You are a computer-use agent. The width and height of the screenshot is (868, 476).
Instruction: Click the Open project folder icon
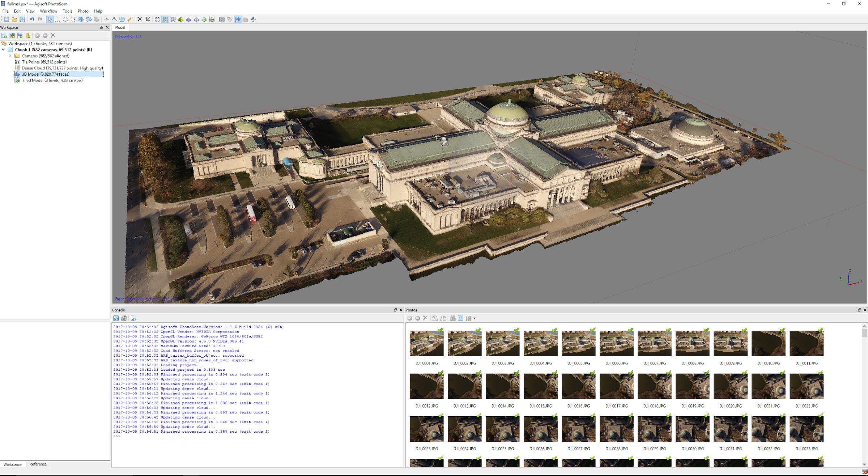[x=14, y=20]
